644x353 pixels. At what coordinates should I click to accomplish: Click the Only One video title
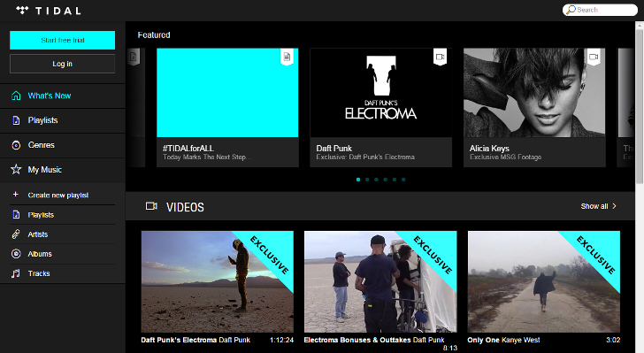point(483,340)
